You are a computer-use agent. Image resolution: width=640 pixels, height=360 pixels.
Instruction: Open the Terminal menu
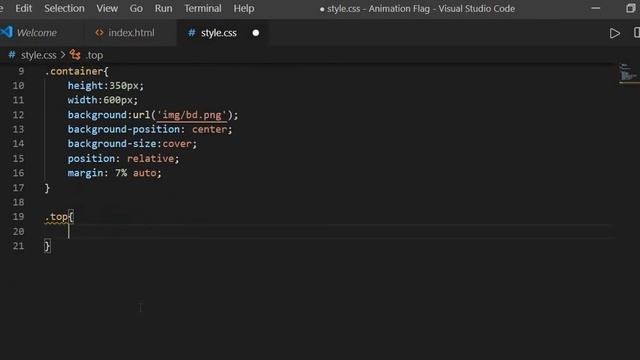tap(203, 8)
